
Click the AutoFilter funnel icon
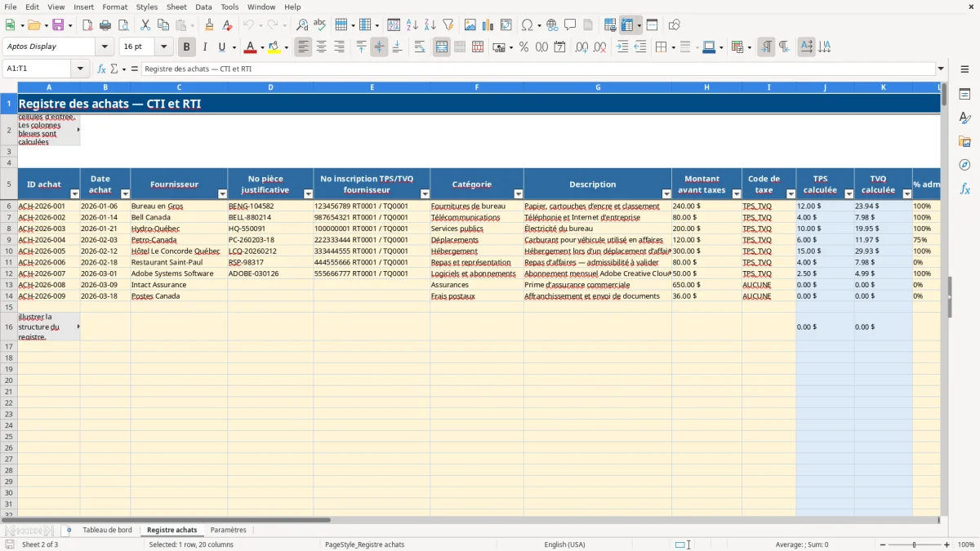click(x=448, y=25)
